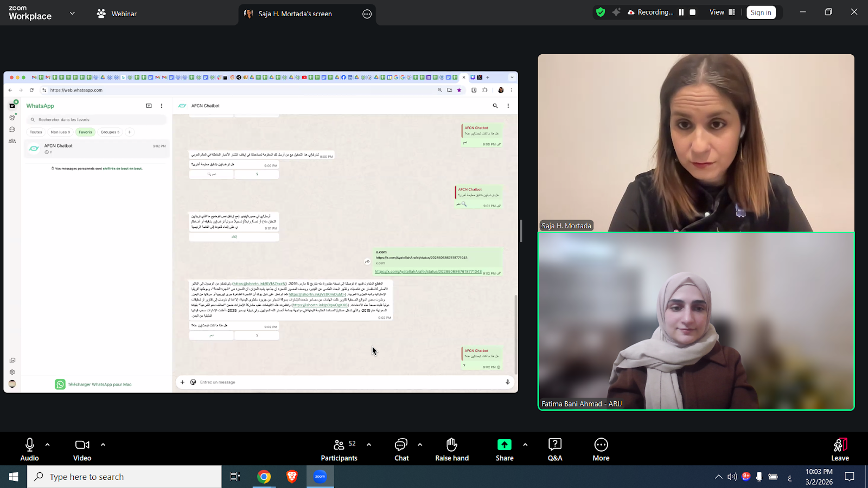Select the Favoris filter
Image resolution: width=868 pixels, height=488 pixels.
(85, 132)
